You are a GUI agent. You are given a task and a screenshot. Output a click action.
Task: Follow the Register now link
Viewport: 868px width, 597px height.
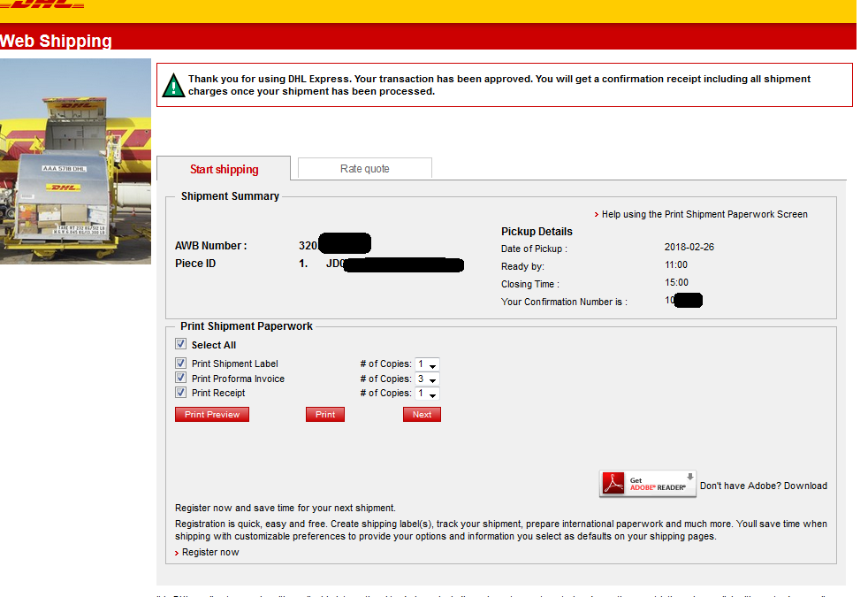[210, 552]
